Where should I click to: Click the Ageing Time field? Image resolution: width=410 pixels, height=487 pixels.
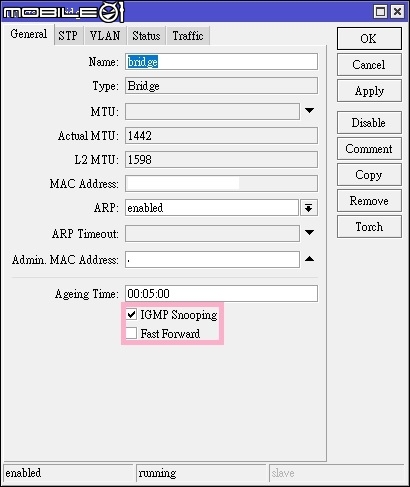tap(221, 294)
